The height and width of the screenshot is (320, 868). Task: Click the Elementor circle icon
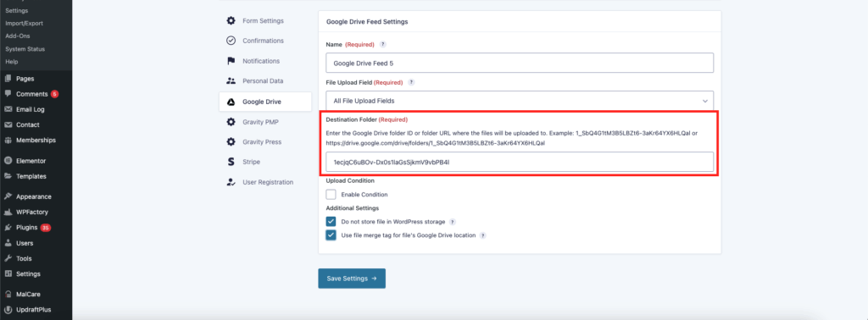pyautogui.click(x=8, y=161)
